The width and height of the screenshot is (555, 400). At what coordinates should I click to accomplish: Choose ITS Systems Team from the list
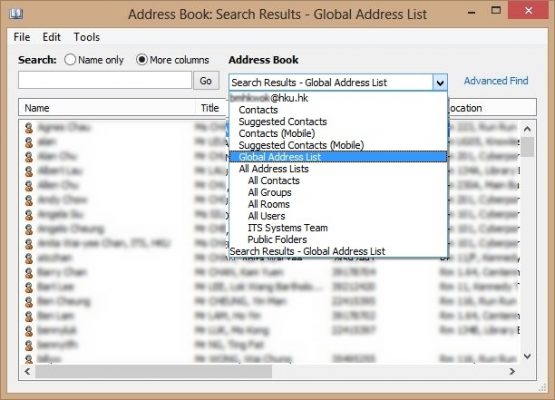click(287, 228)
